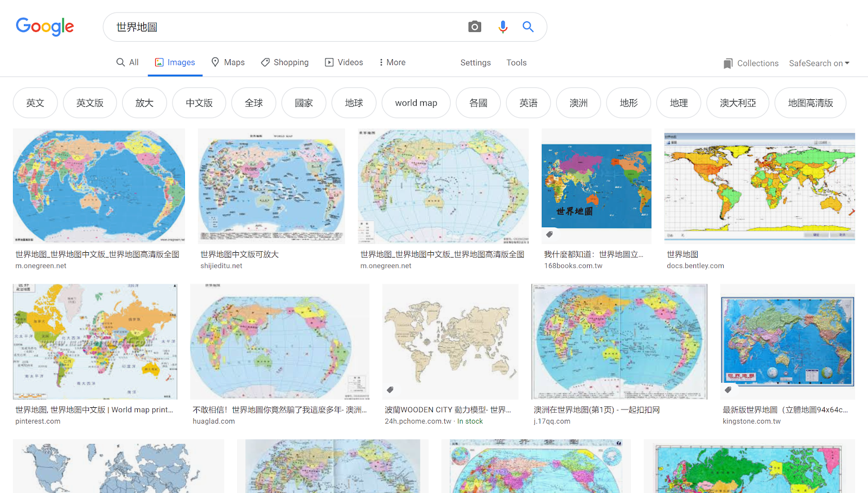Open the kingstone.com.tw relief map thumbnail
Image resolution: width=868 pixels, height=493 pixels.
pyautogui.click(x=788, y=342)
